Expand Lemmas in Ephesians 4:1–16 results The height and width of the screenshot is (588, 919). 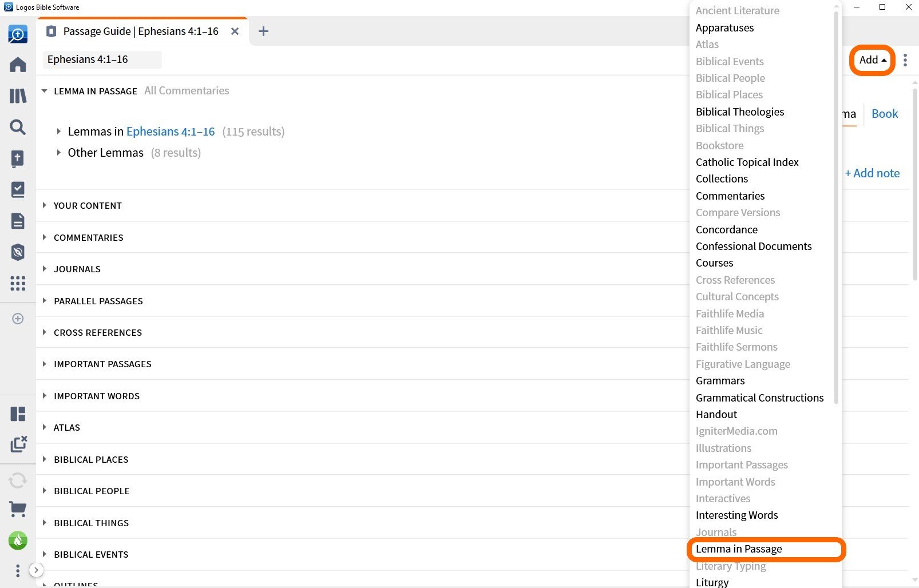pos(58,132)
